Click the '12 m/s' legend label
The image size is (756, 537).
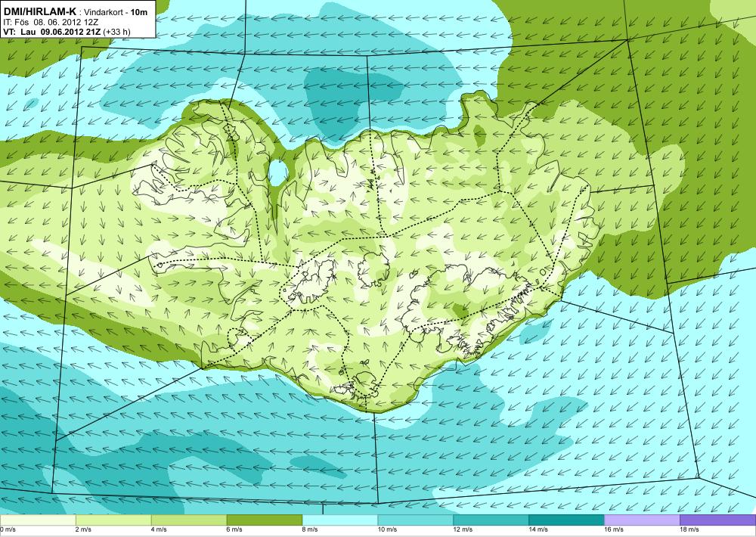[x=463, y=529]
